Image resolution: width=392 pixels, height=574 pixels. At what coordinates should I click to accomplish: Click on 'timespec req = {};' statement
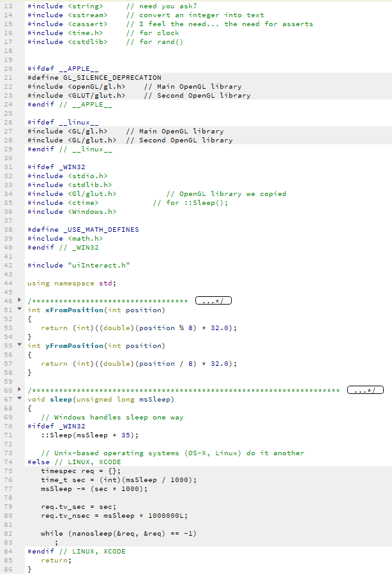pos(80,471)
